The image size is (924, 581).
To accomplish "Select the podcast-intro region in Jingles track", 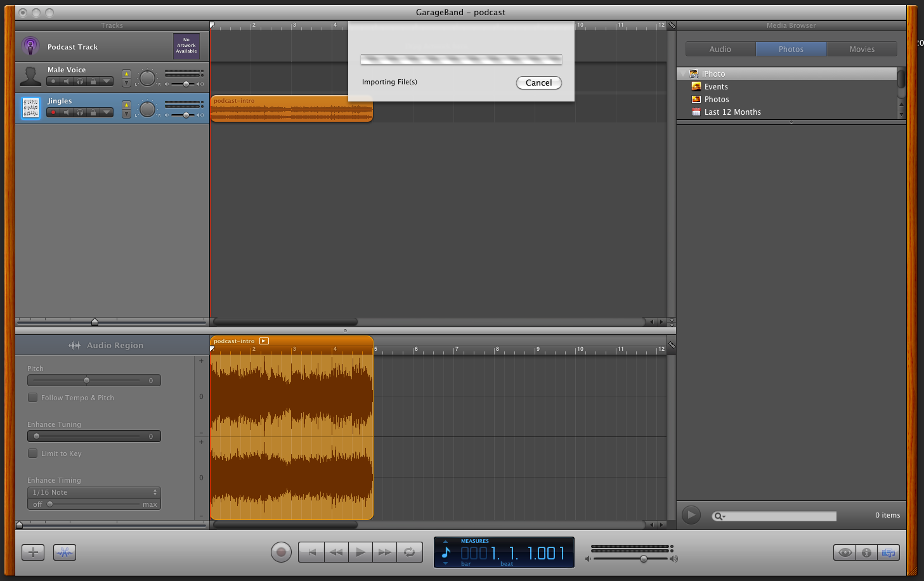I will coord(292,109).
